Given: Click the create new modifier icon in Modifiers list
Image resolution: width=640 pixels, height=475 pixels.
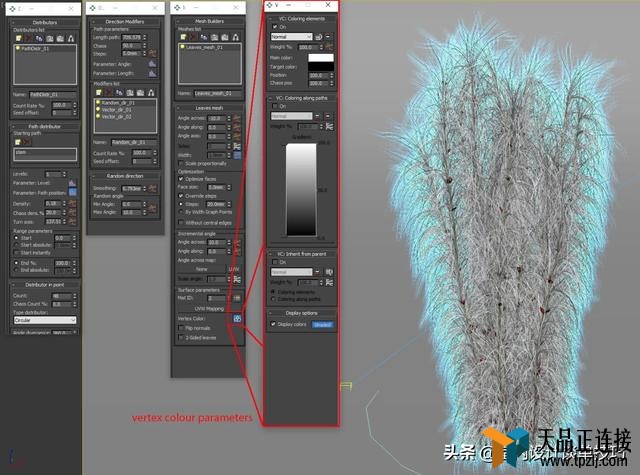Looking at the screenshot, I should coord(98,92).
